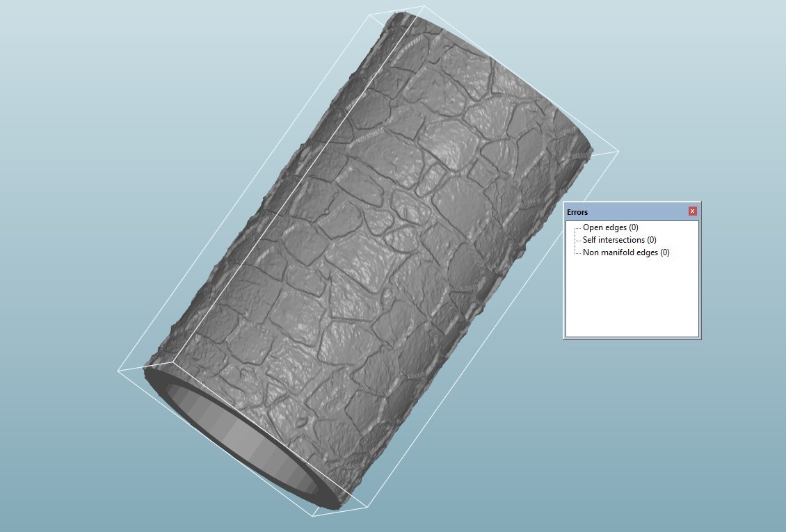Expand the Self intersections tree node
Image resolution: width=786 pixels, height=532 pixels.
pyautogui.click(x=577, y=239)
